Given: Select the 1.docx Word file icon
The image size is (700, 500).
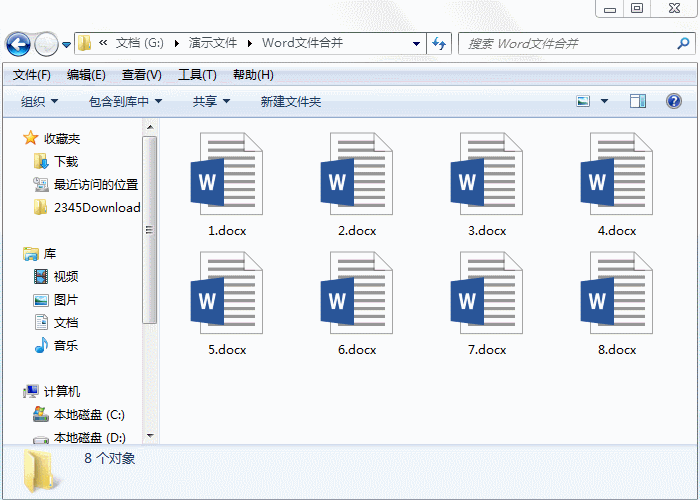Looking at the screenshot, I should (x=227, y=174).
